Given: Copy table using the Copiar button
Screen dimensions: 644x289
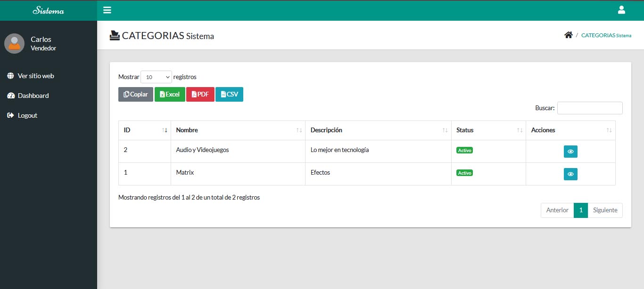Looking at the screenshot, I should pyautogui.click(x=136, y=95).
